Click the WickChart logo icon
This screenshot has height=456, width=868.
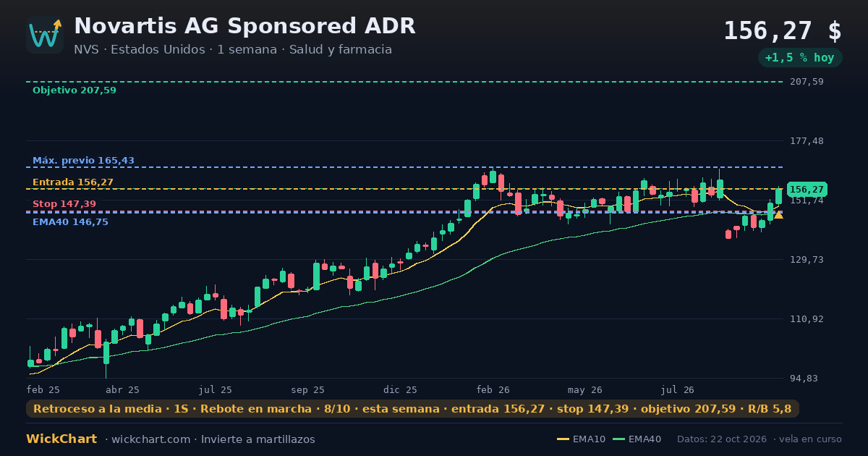click(45, 35)
